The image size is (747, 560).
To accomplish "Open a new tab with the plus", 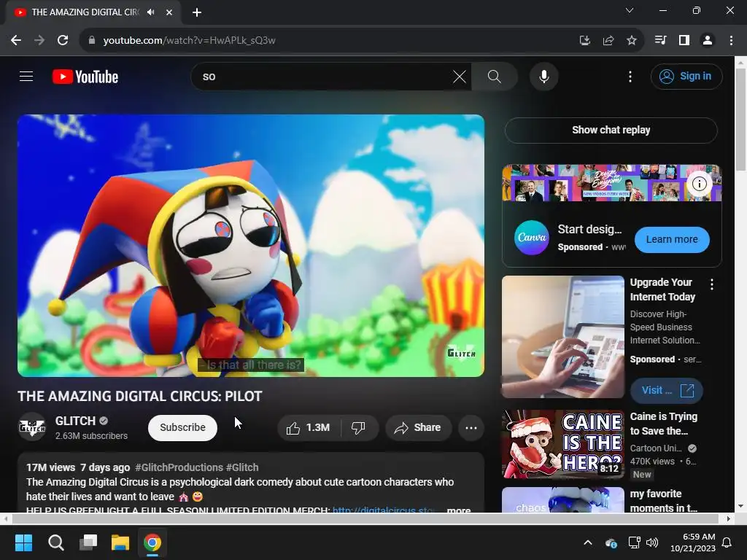I will pyautogui.click(x=197, y=12).
